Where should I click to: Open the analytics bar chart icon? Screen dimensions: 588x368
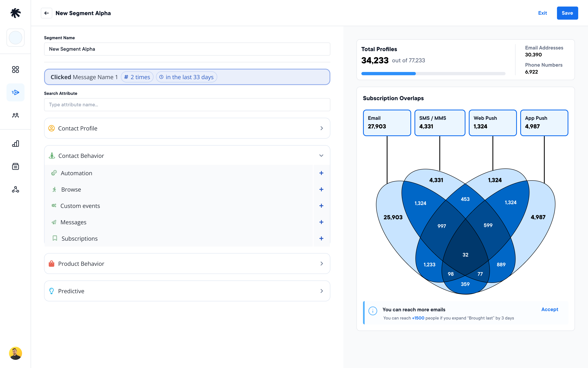16,144
